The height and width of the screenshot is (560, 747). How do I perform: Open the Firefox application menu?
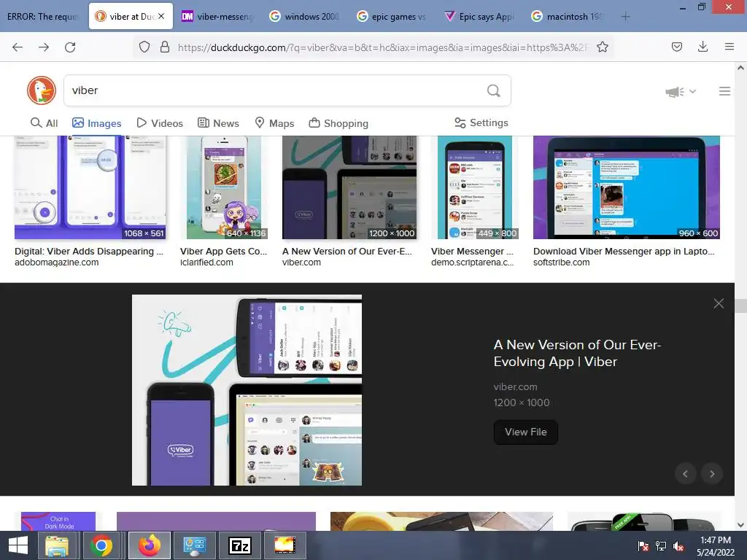click(729, 47)
